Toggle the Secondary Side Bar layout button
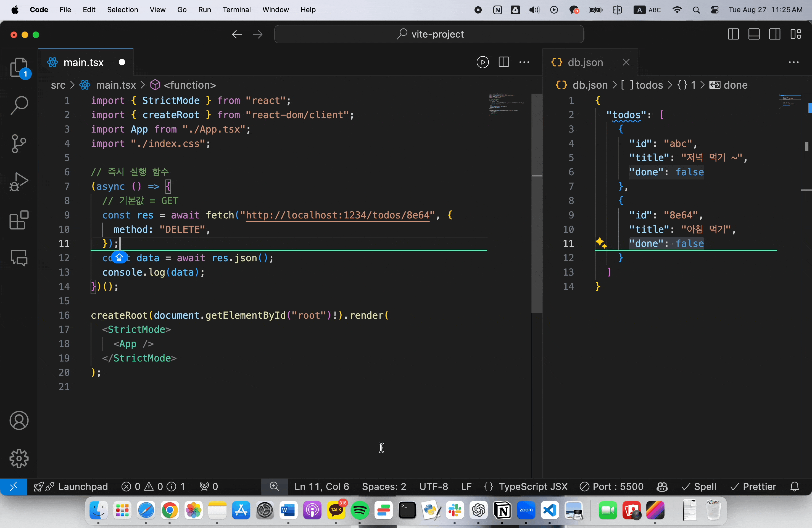 [x=775, y=34]
